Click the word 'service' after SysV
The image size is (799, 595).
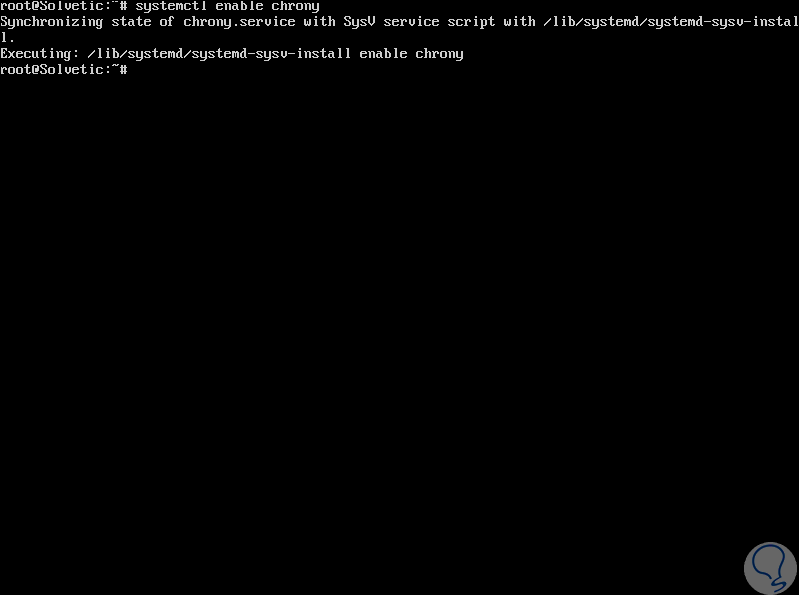point(411,22)
